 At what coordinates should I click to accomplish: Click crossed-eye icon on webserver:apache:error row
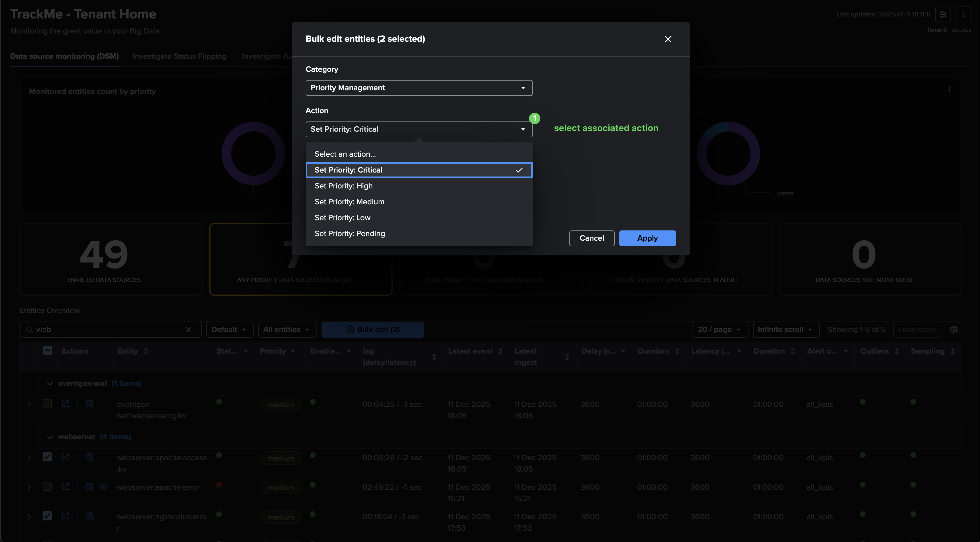pyautogui.click(x=103, y=486)
